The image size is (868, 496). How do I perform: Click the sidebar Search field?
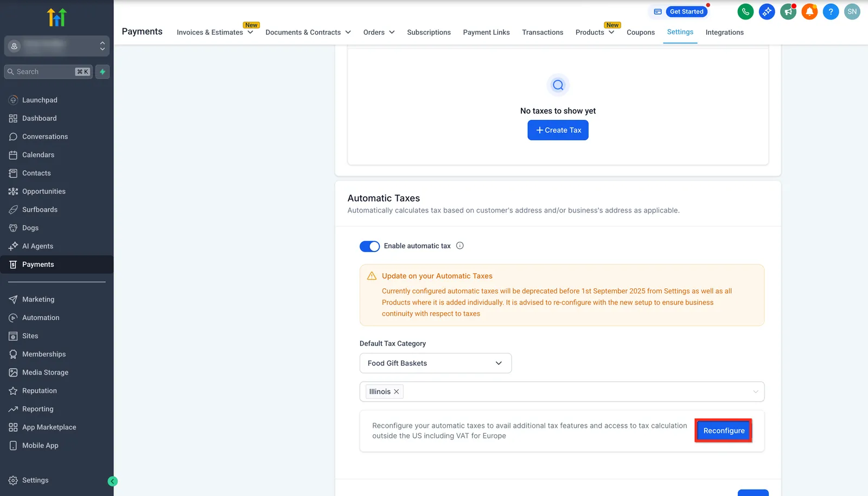pos(49,72)
